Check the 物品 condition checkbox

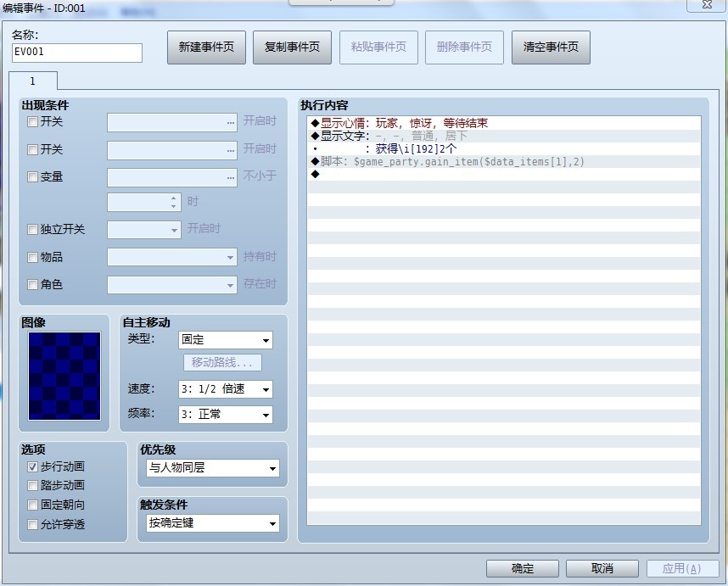(x=32, y=257)
